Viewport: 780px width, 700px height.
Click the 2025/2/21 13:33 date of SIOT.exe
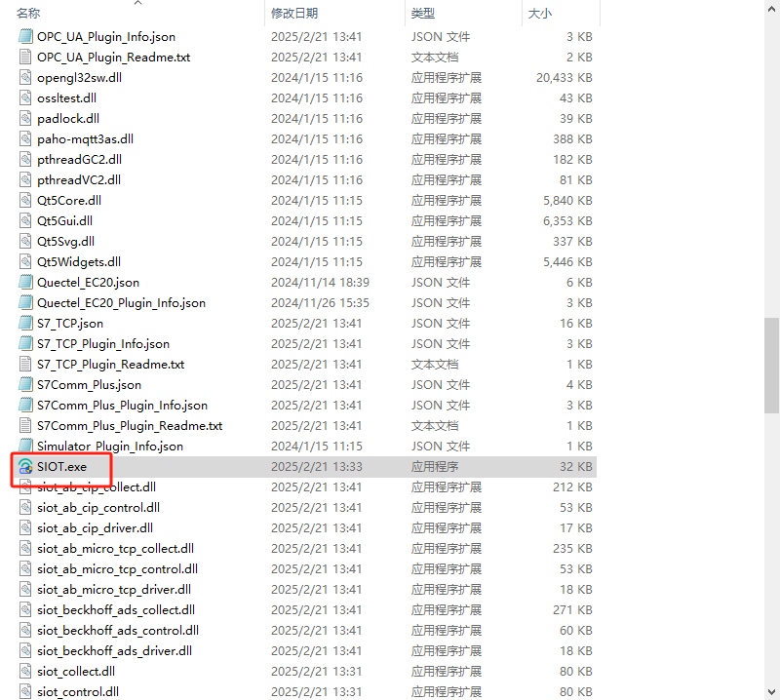point(316,467)
